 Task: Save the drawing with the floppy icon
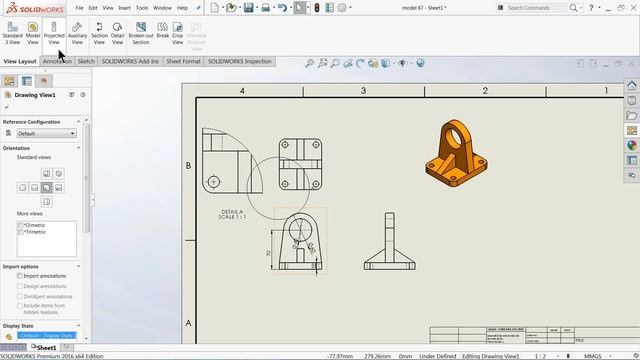click(x=249, y=7)
